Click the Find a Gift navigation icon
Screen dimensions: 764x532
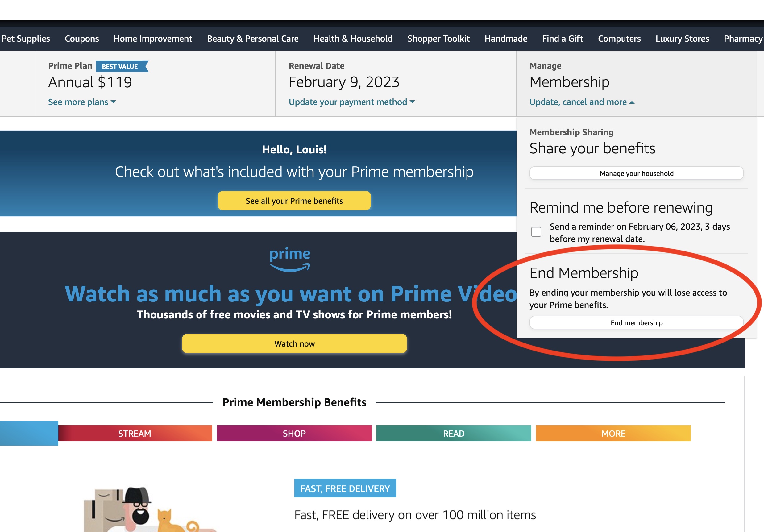(x=563, y=39)
